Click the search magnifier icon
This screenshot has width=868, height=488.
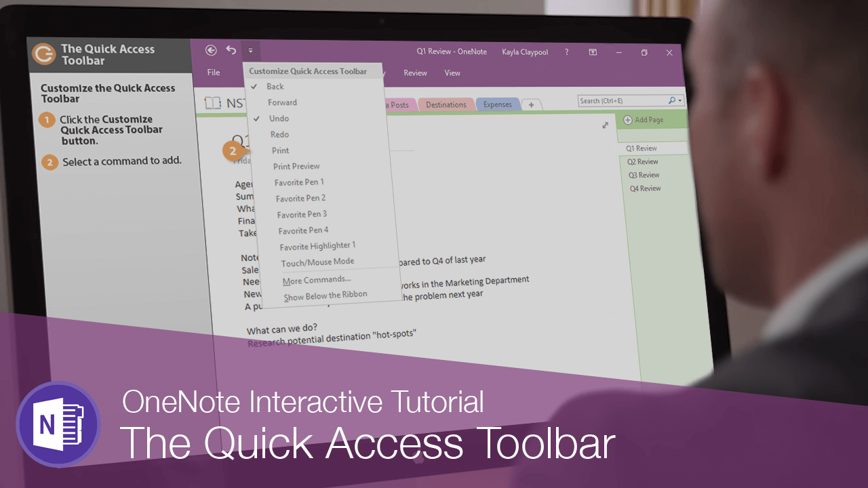(x=671, y=100)
